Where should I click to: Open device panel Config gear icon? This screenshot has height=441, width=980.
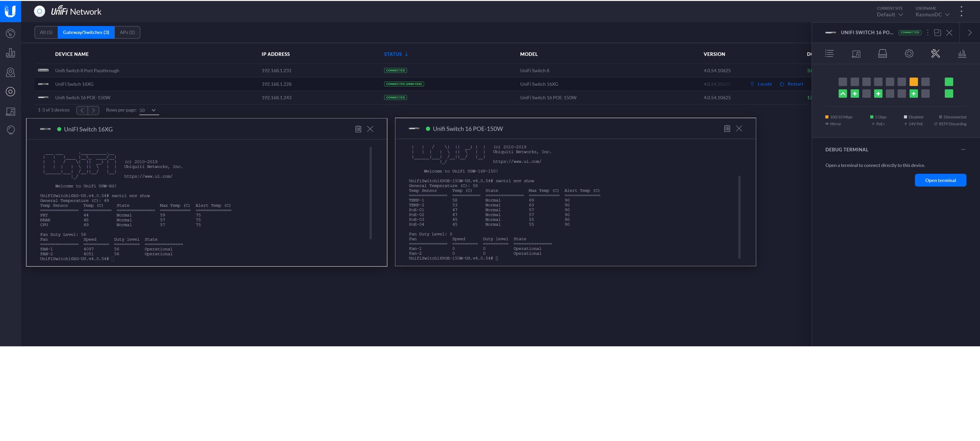tap(909, 54)
